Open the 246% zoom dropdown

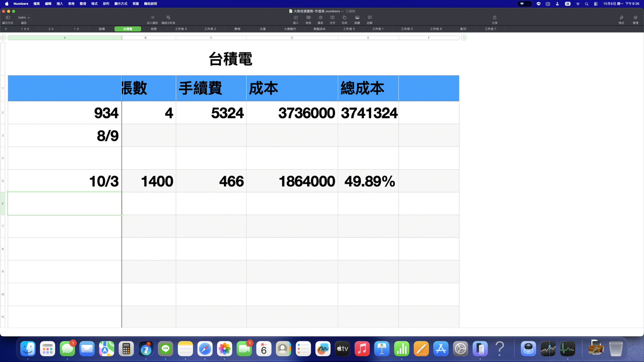[24, 18]
